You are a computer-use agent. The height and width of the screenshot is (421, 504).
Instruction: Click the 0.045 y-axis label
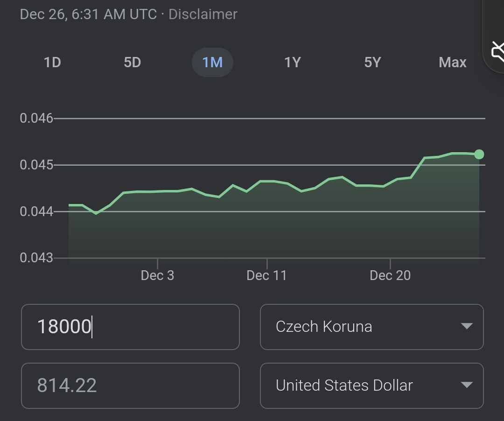tap(36, 165)
